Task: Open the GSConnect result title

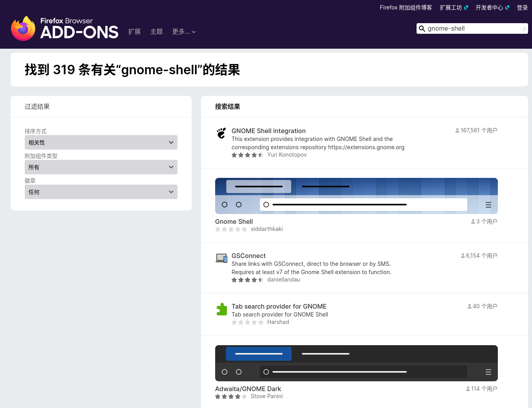Action: 249,256
